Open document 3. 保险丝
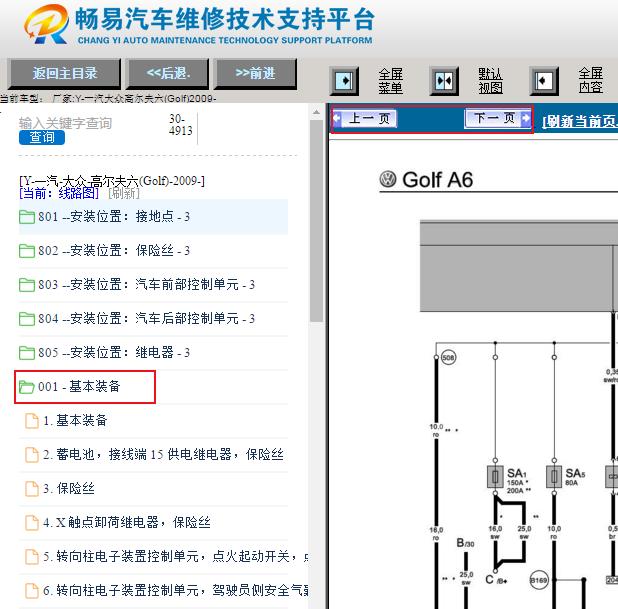This screenshot has height=609, width=618. pyautogui.click(x=69, y=488)
